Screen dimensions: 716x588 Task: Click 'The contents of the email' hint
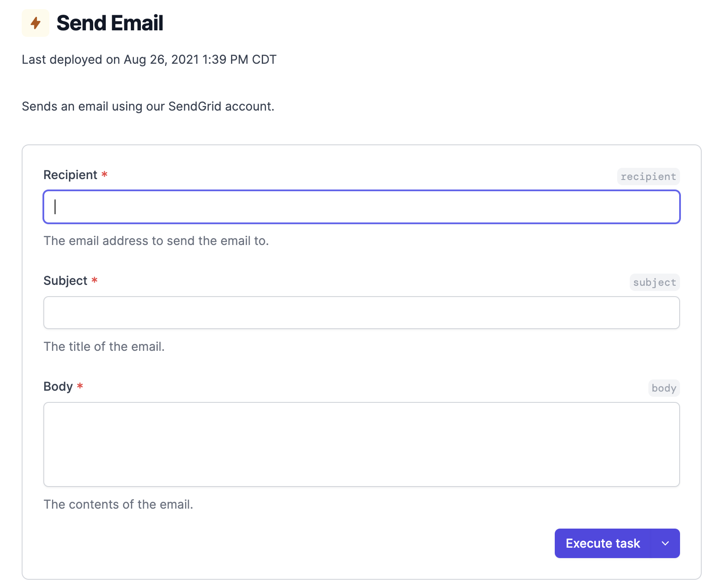118,504
